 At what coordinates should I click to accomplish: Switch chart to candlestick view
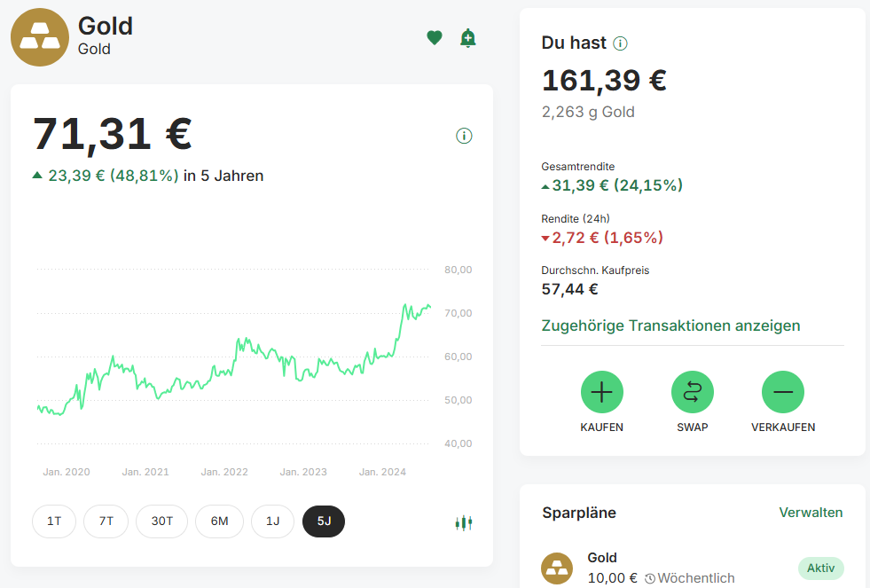[x=463, y=523]
